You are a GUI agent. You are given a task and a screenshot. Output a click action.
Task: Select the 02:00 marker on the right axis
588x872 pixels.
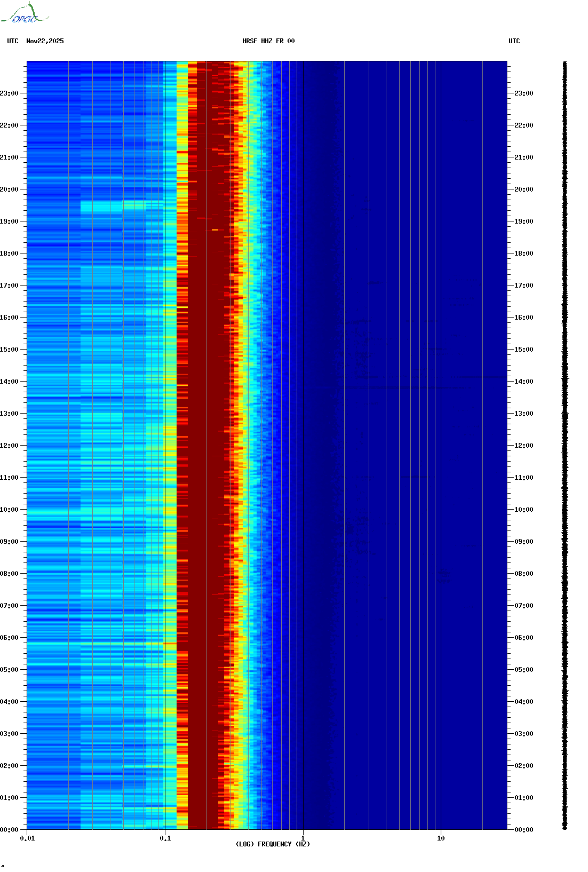click(523, 766)
